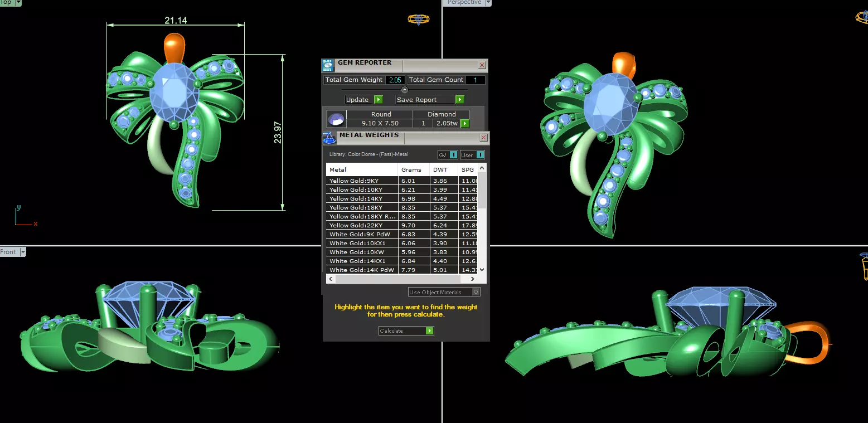868x423 pixels.
Task: Select the White Gold:14K PdW row
Action: click(402, 270)
